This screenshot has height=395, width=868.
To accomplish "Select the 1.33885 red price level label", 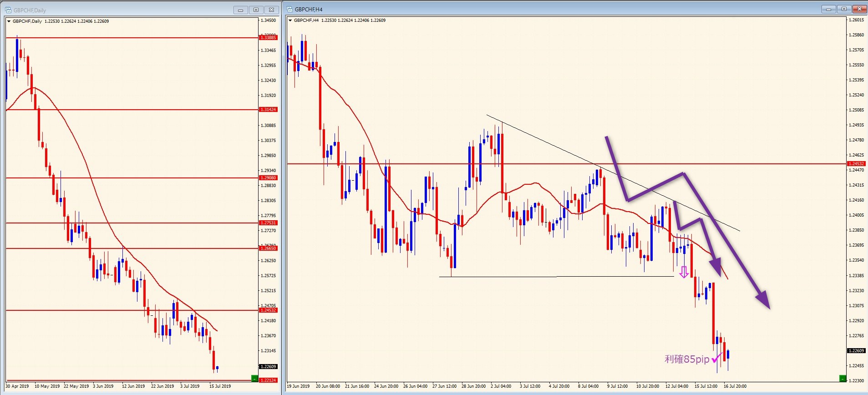I will (268, 38).
